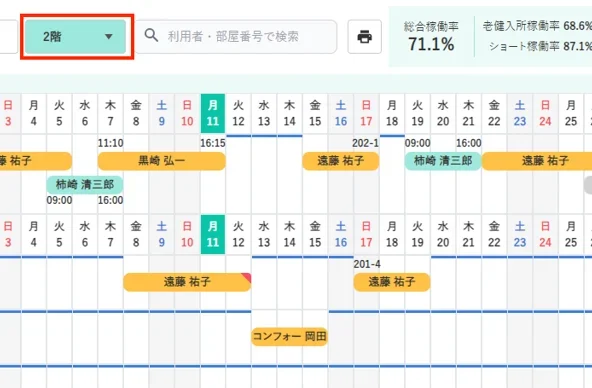
Task: Select the 柿崎 清三郎 bar starting 火 19
Action: pyautogui.click(x=443, y=161)
